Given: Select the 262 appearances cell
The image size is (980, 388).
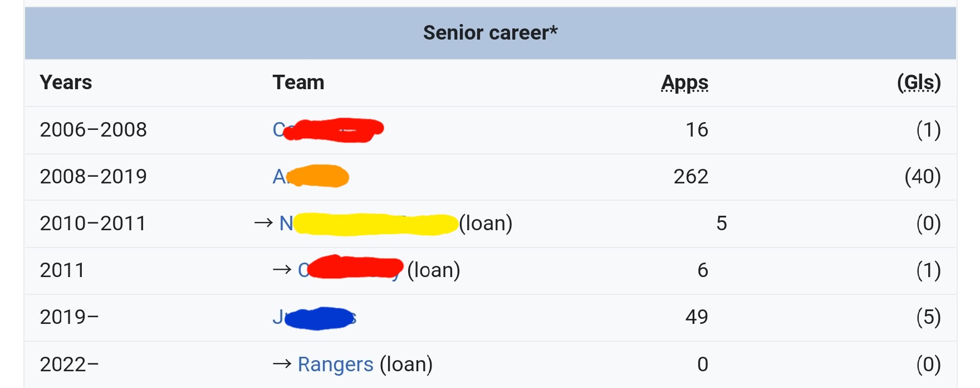Looking at the screenshot, I should (x=690, y=177).
